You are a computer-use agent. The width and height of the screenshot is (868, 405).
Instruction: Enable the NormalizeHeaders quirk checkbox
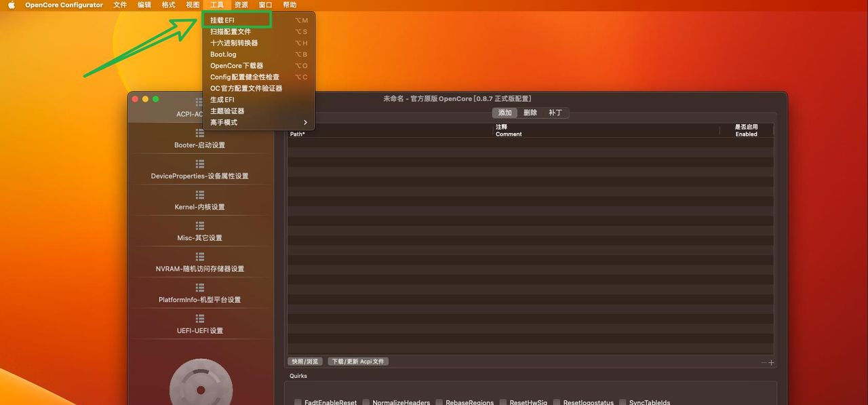366,402
